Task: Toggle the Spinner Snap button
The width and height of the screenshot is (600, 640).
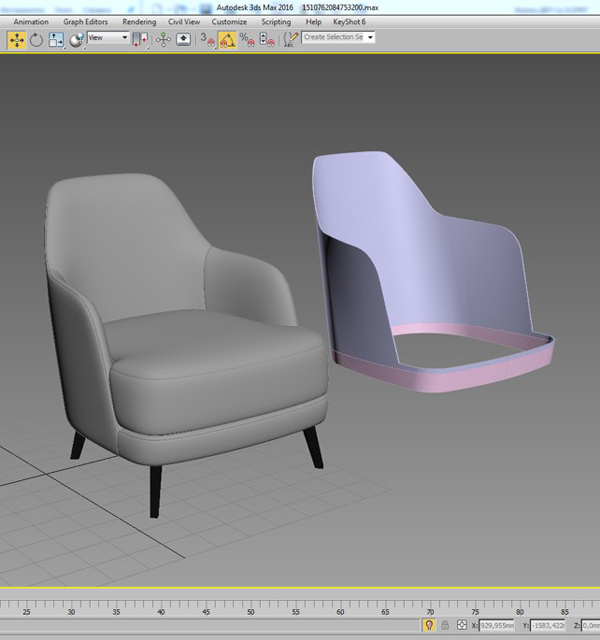Action: click(x=267, y=40)
